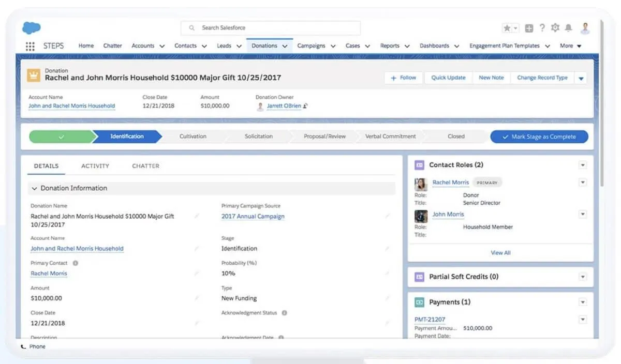This screenshot has height=364, width=621.
Task: Open the Contacts tab dropdown chevron
Action: (x=204, y=46)
